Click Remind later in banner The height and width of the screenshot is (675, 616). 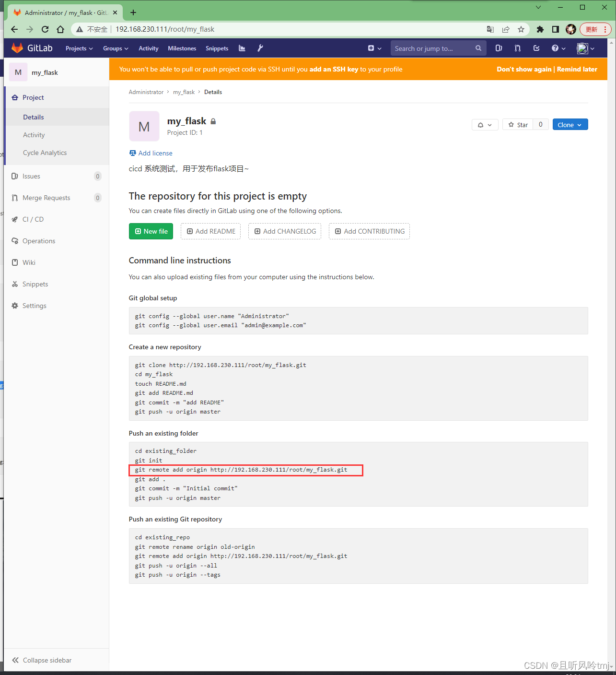(577, 69)
